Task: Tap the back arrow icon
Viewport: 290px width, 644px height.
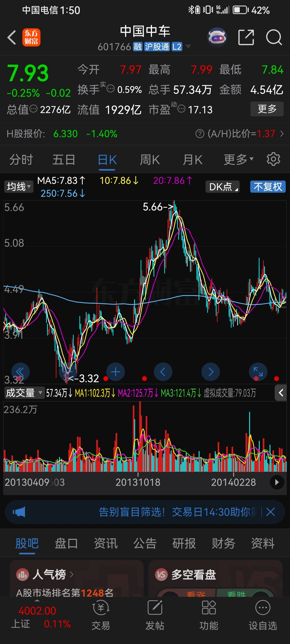Action: click(x=12, y=37)
